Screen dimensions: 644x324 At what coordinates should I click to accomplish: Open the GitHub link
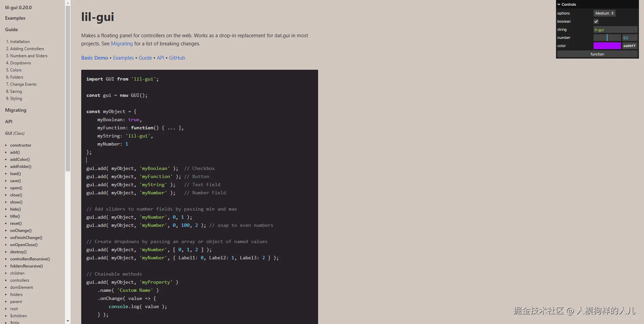177,58
